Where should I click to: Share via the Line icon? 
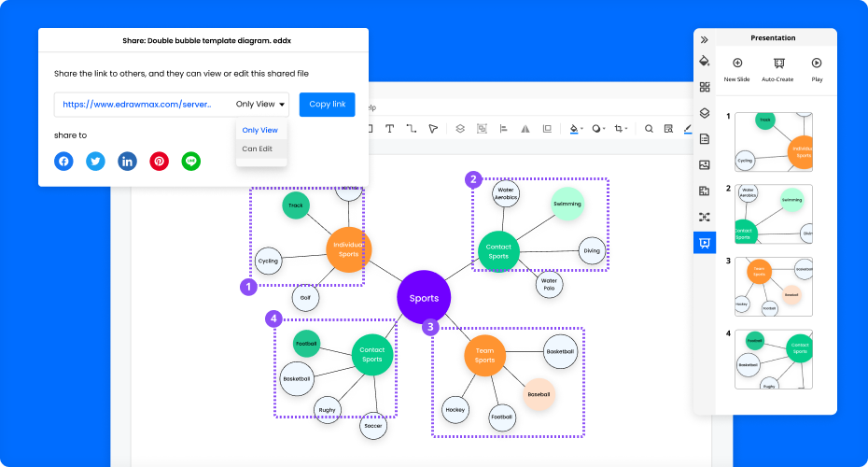tap(191, 162)
